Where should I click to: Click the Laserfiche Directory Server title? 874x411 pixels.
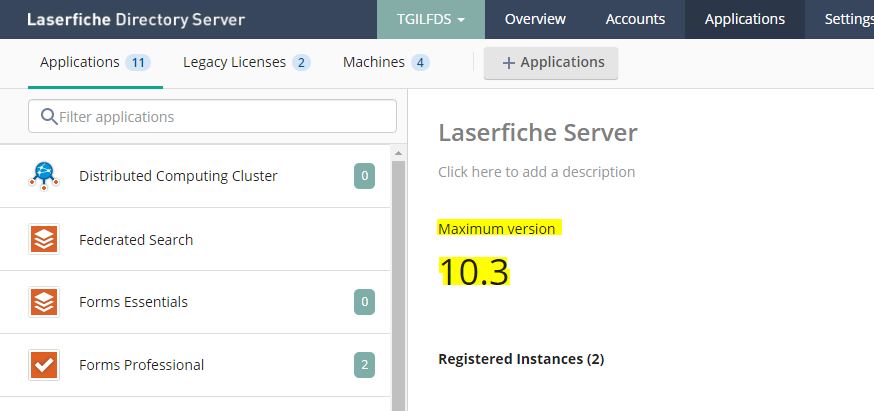[135, 19]
